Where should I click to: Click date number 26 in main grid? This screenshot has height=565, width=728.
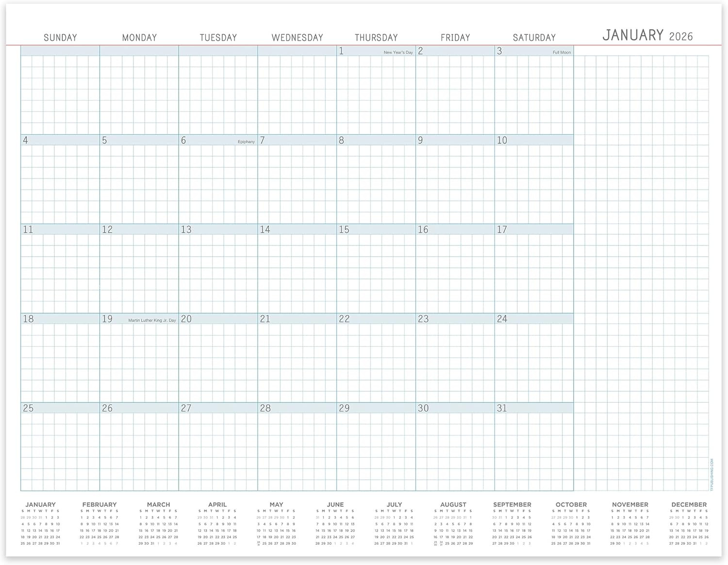tap(107, 408)
